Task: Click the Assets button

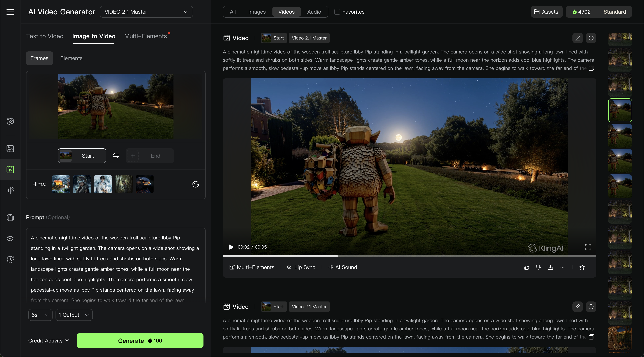Action: point(546,12)
